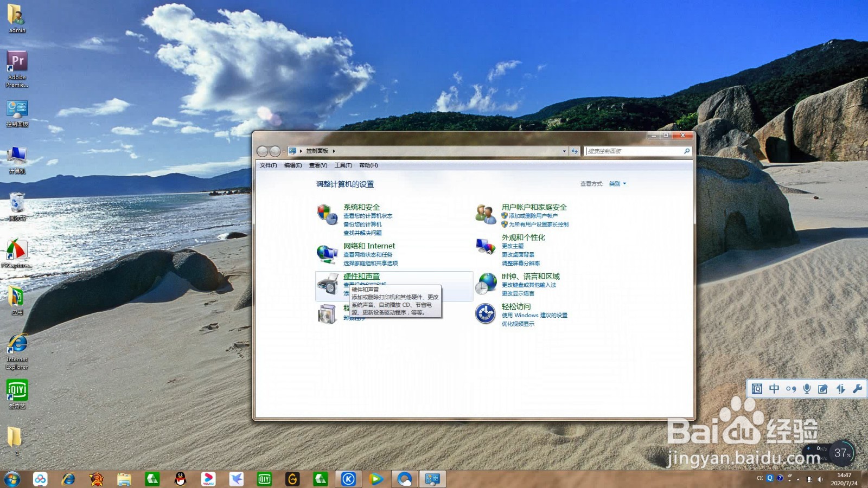Select the FSCapture desktop shortcut
Viewport: 868px width, 488px height.
(16, 254)
